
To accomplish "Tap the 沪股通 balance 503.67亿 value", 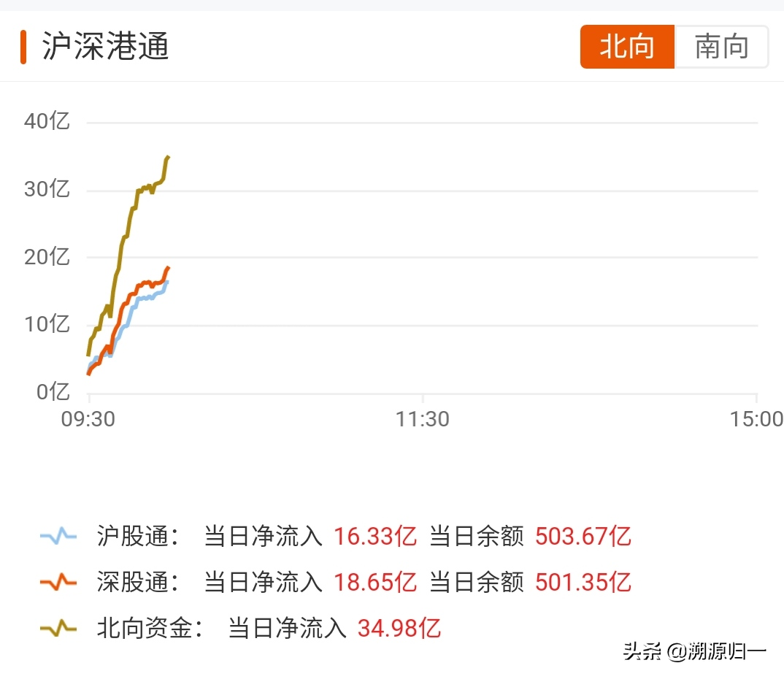I will 583,536.
